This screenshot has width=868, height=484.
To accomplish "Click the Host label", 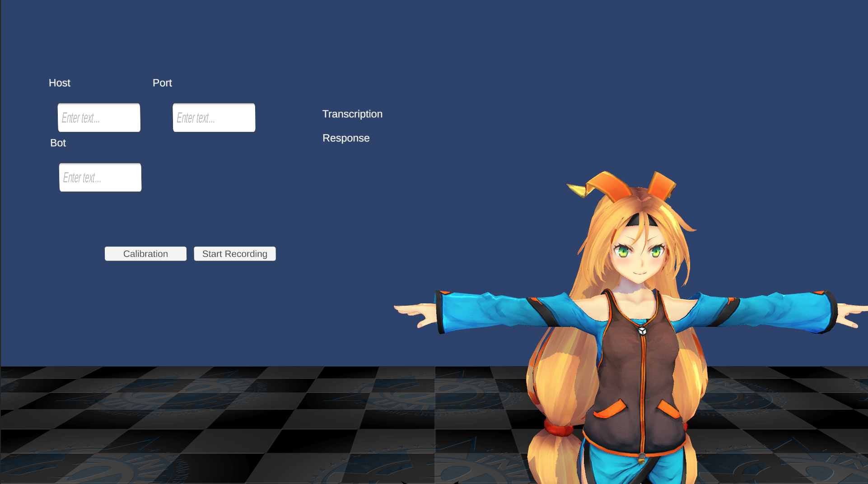I will coord(60,83).
